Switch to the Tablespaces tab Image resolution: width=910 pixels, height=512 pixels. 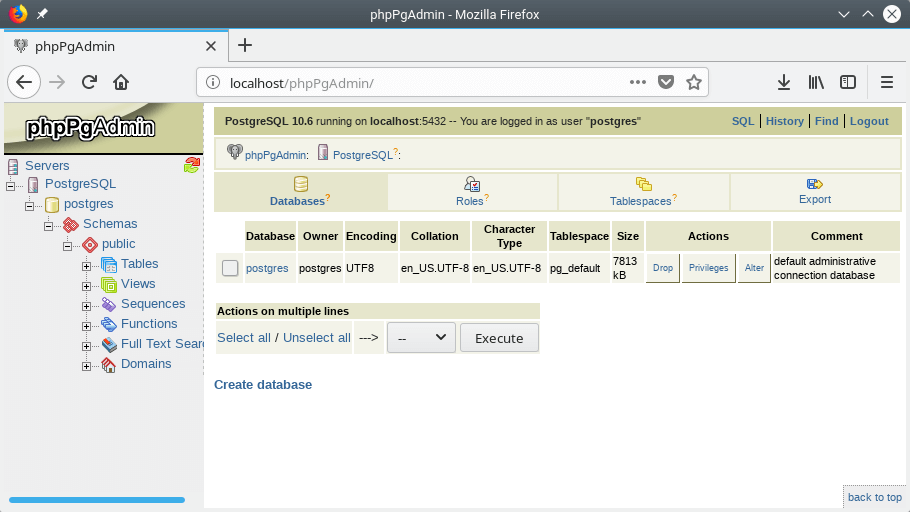coord(643,191)
